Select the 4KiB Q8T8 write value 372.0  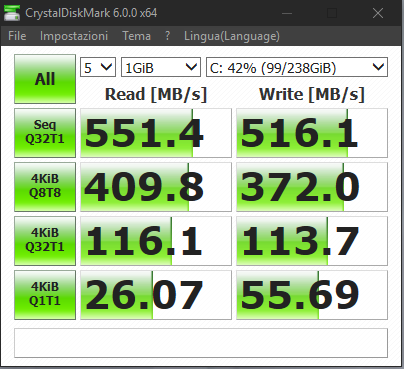tap(312, 187)
